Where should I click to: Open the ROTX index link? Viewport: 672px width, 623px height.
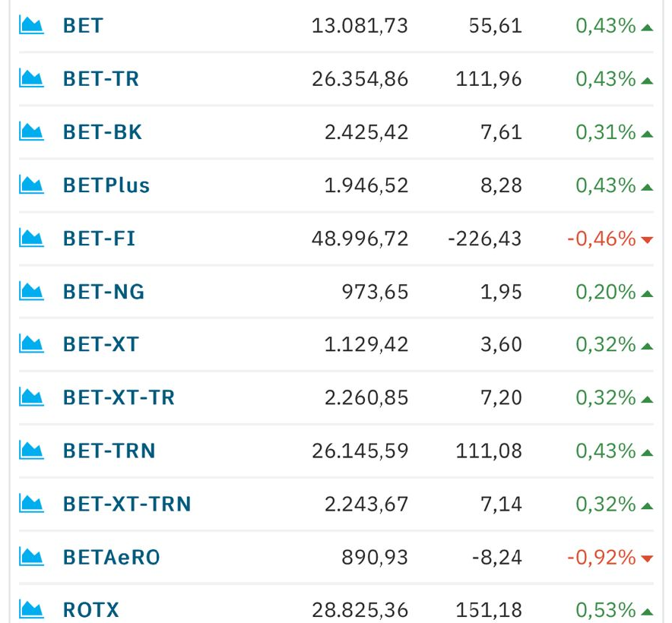click(x=91, y=610)
